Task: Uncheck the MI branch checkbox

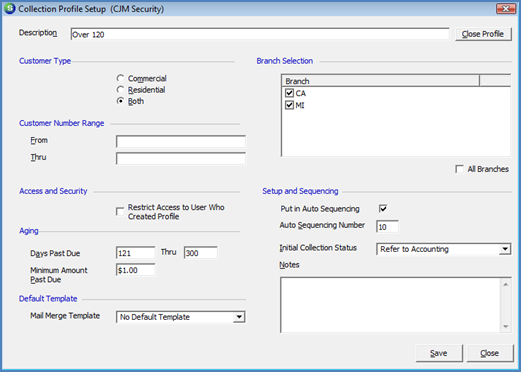Action: pos(289,105)
